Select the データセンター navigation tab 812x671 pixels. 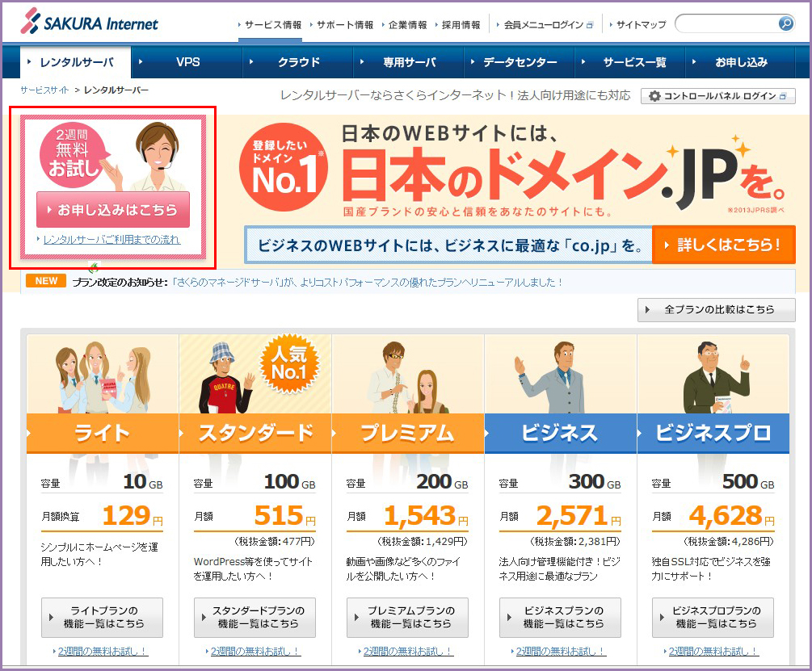tap(520, 62)
